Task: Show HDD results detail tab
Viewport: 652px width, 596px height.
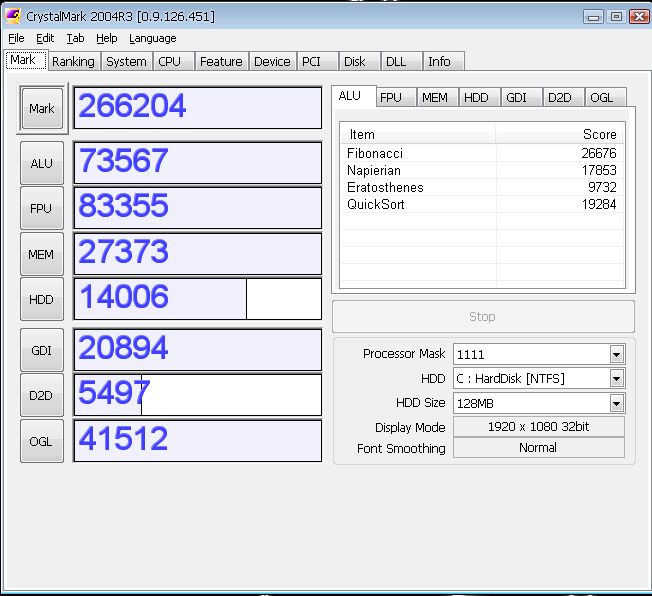Action: (479, 97)
